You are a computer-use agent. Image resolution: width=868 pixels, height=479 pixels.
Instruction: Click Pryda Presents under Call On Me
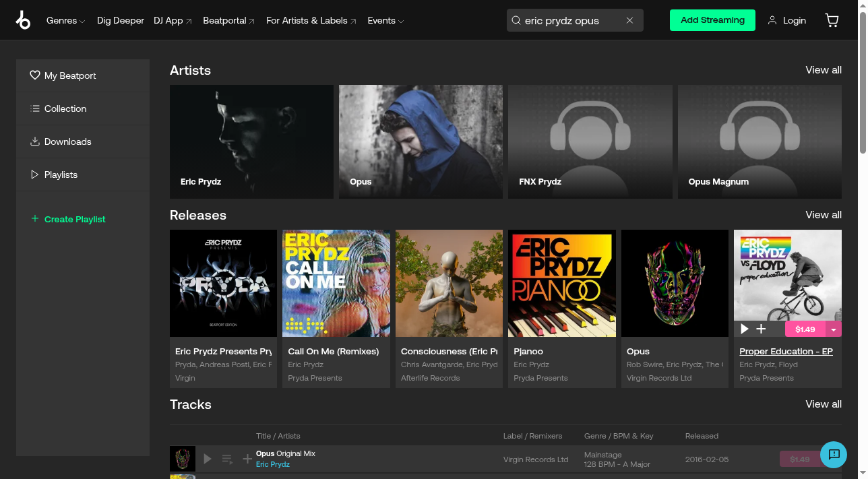tap(315, 378)
